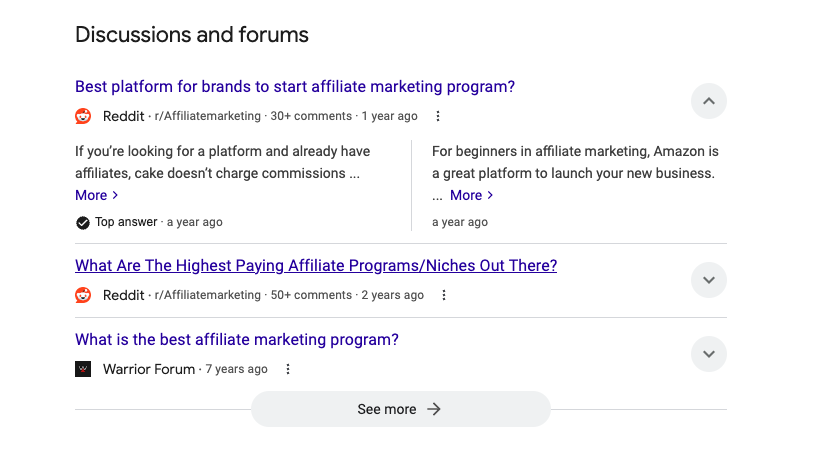Click the Reddit source name on the first result
The height and width of the screenshot is (453, 821).
(x=124, y=116)
